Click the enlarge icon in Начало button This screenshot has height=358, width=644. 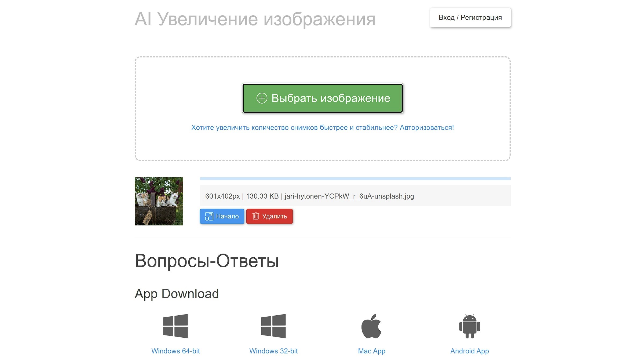pos(209,216)
